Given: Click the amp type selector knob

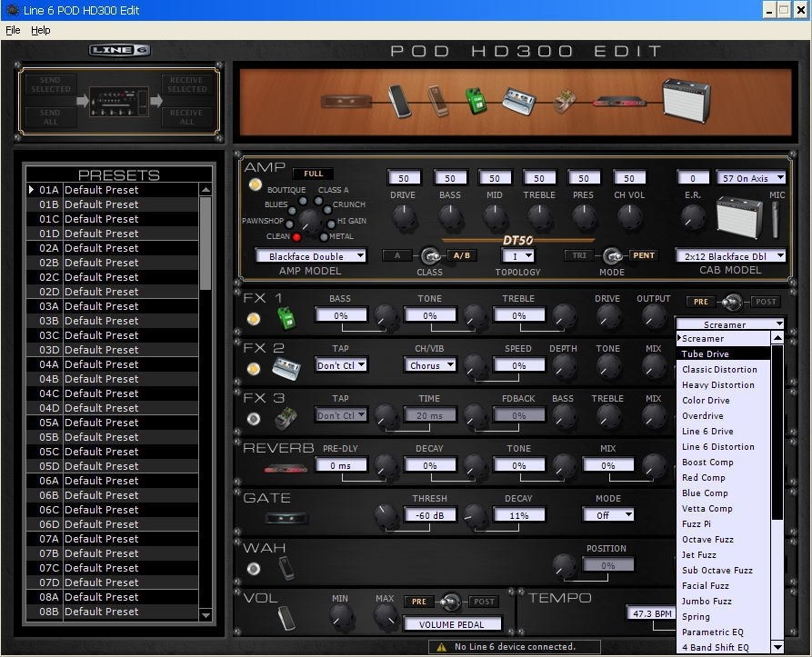Looking at the screenshot, I should point(310,221).
